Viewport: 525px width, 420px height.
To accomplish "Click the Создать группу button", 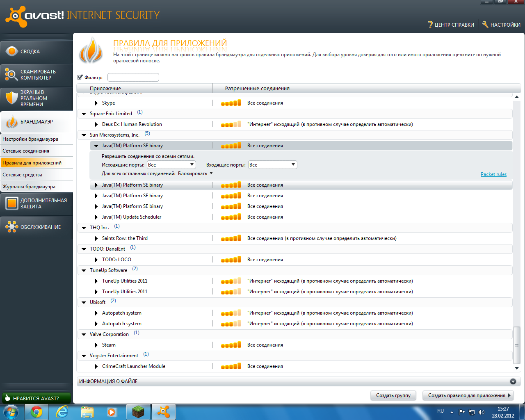I will tap(393, 395).
